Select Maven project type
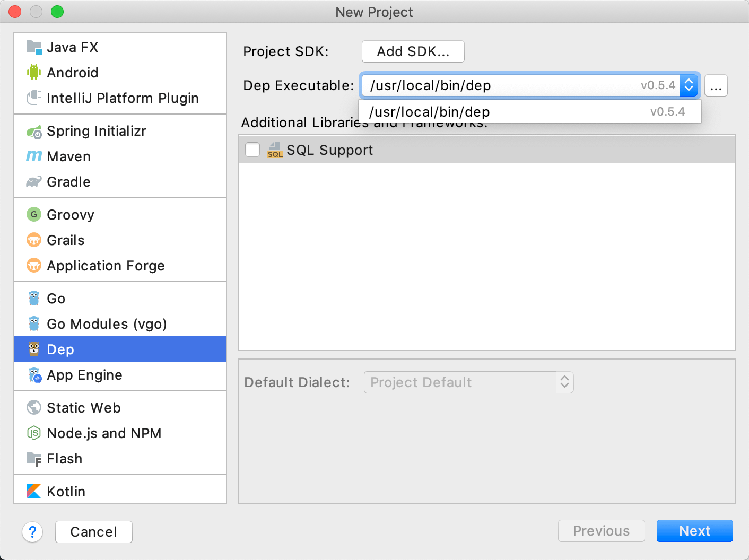 [120, 156]
